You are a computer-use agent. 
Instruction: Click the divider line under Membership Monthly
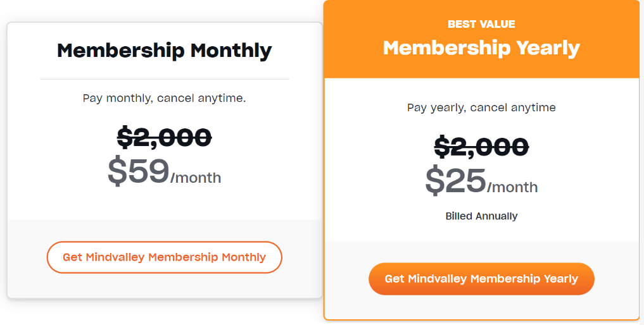tap(164, 79)
